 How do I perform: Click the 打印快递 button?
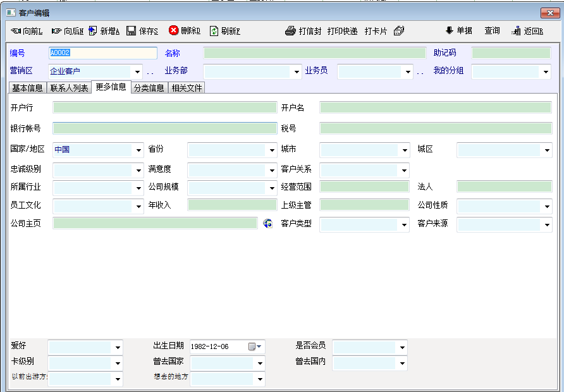[342, 31]
